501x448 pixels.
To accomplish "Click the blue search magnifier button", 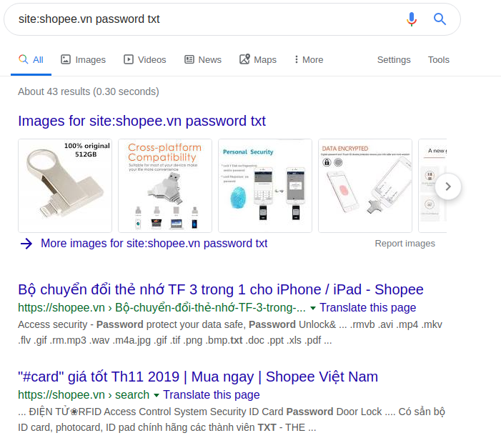I will pos(440,19).
